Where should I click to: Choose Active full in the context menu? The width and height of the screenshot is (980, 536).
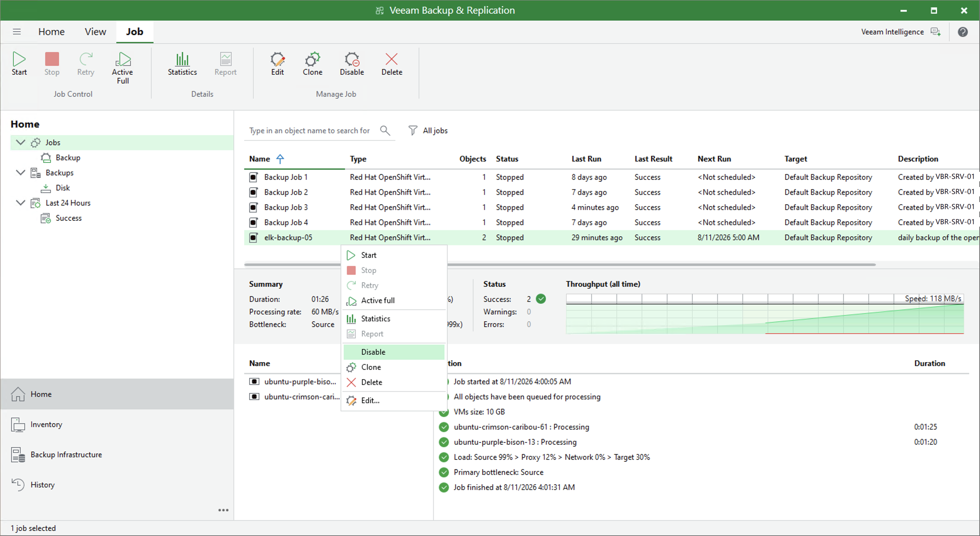[393, 300]
